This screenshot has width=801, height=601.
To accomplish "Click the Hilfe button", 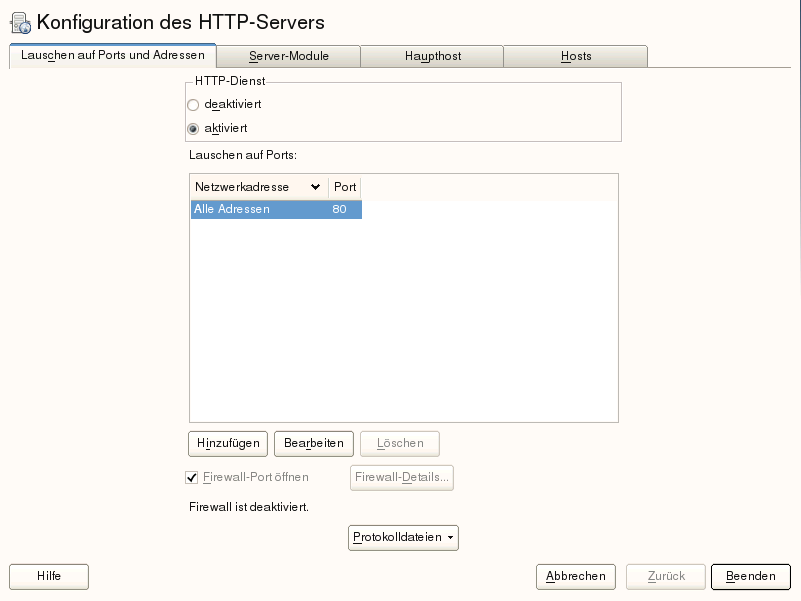I will (x=49, y=576).
